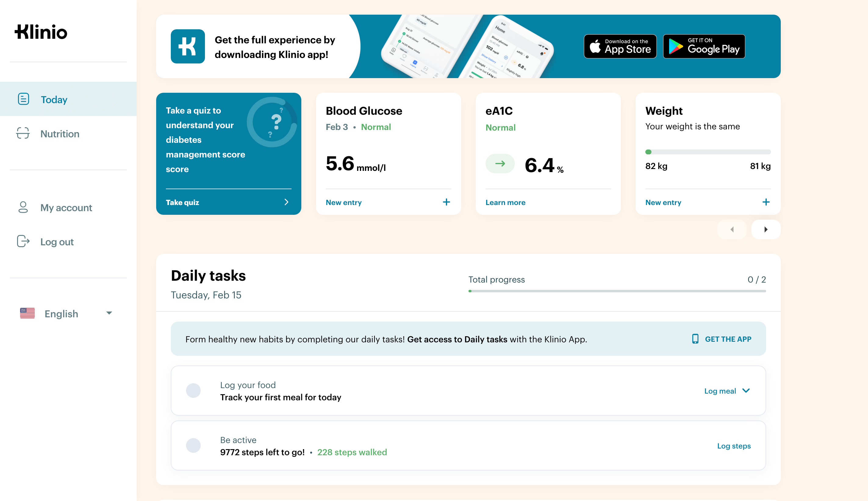Click the phone icon next to GET THE APP
The height and width of the screenshot is (501, 868).
pos(695,339)
